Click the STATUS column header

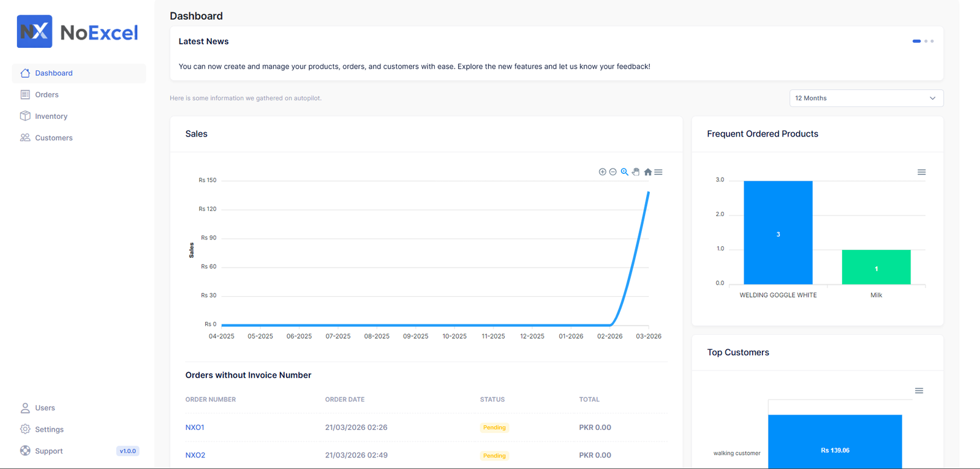[x=492, y=399]
